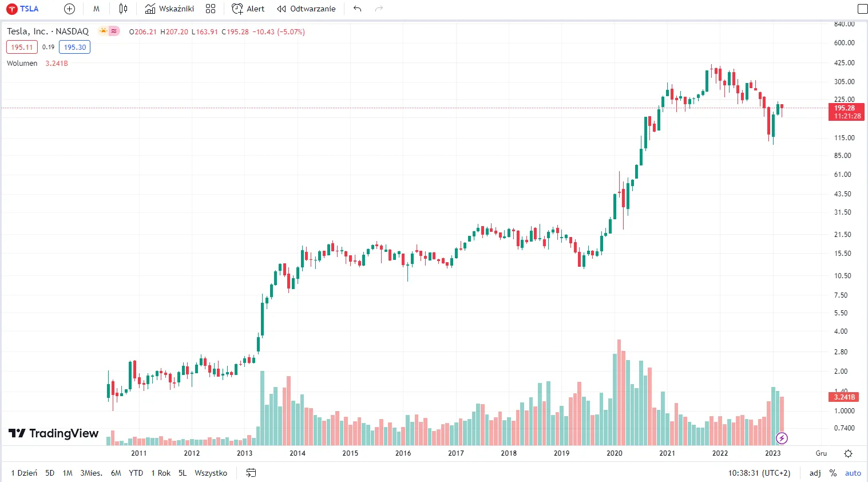Toggle auto scale mode

pos(853,473)
